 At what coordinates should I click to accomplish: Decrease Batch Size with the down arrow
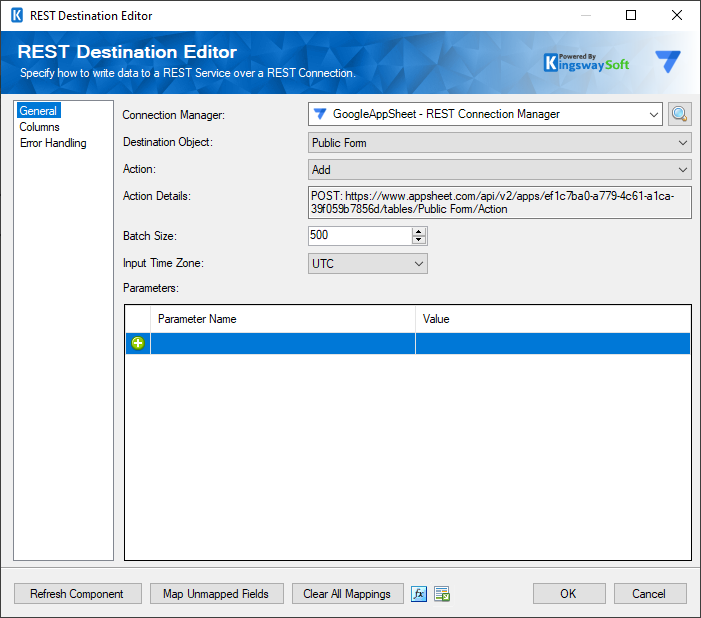(x=418, y=240)
